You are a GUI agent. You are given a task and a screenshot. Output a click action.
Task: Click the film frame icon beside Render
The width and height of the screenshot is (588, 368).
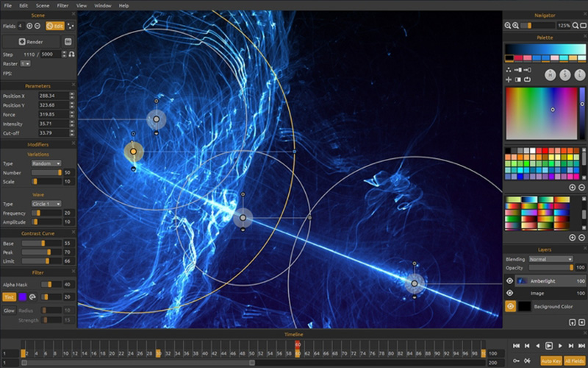tap(68, 42)
